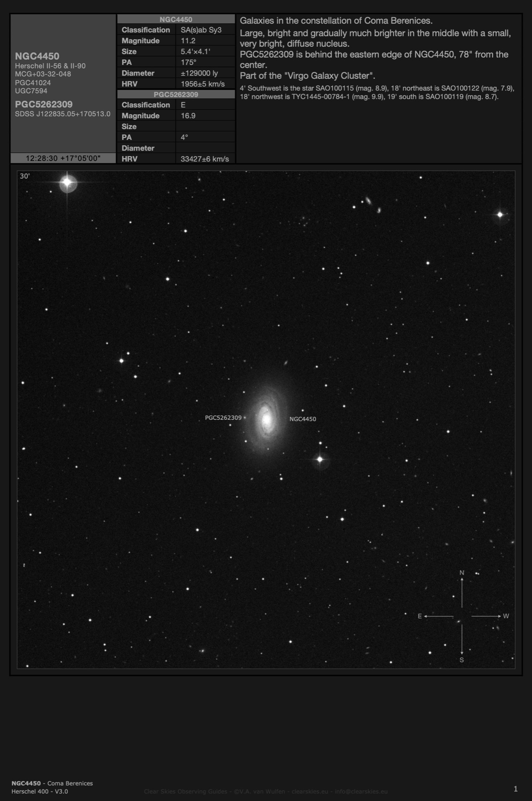Image resolution: width=532 pixels, height=801 pixels.
Task: Click the 30' field size label
Action: coord(25,176)
